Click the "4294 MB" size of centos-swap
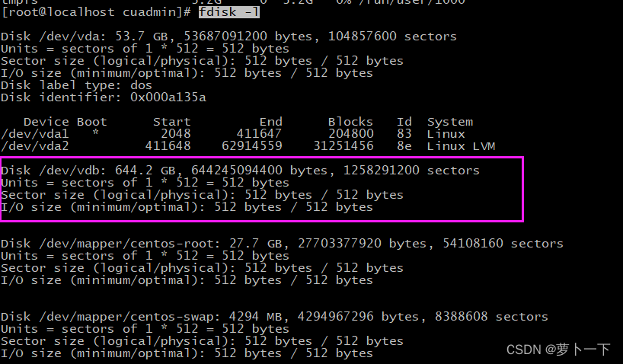This screenshot has width=623, height=364. pos(256,316)
